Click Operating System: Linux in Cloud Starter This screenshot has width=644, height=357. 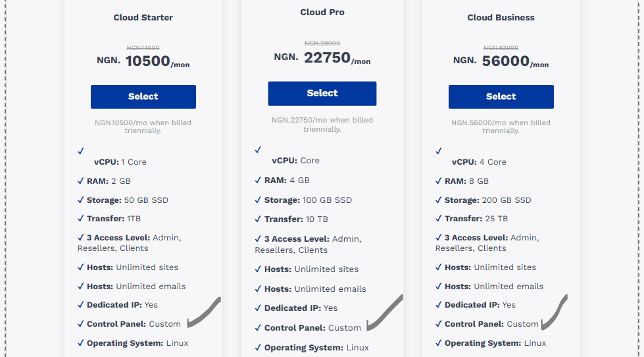[x=137, y=343]
